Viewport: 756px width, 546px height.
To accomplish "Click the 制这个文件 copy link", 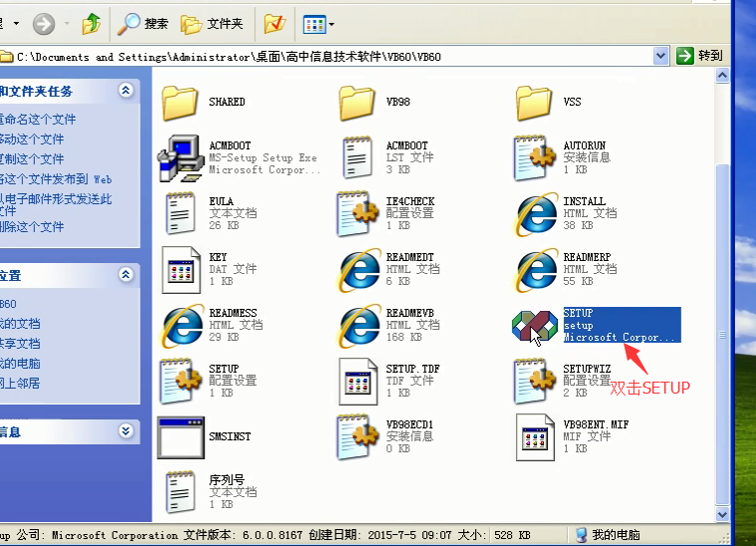I will [32, 159].
